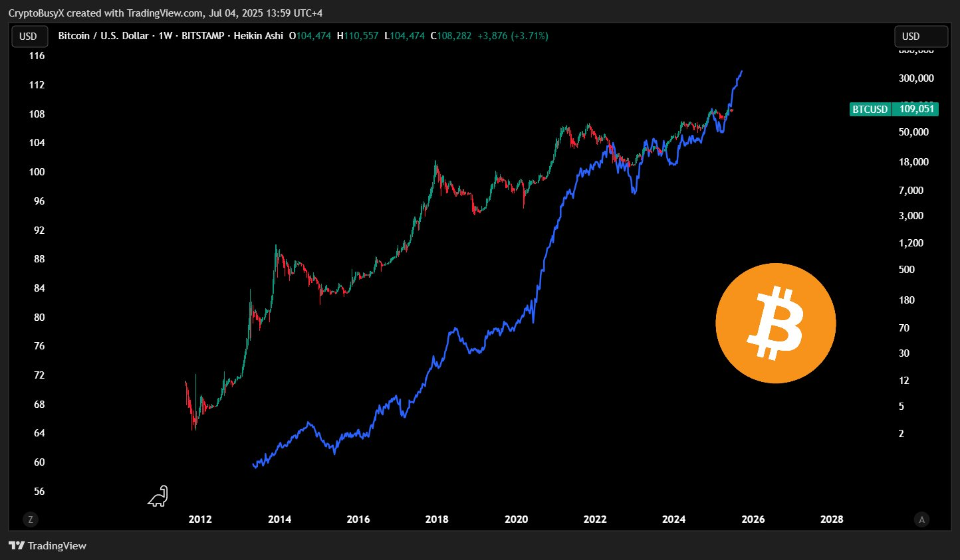This screenshot has width=960, height=560.
Task: Click the Open value 104,474
Action: [313, 36]
